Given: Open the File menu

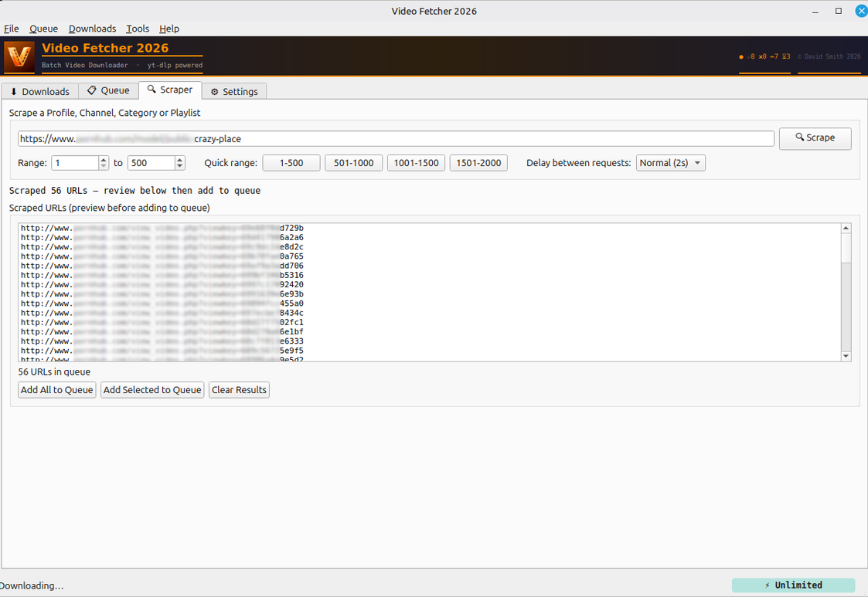Looking at the screenshot, I should 11,29.
